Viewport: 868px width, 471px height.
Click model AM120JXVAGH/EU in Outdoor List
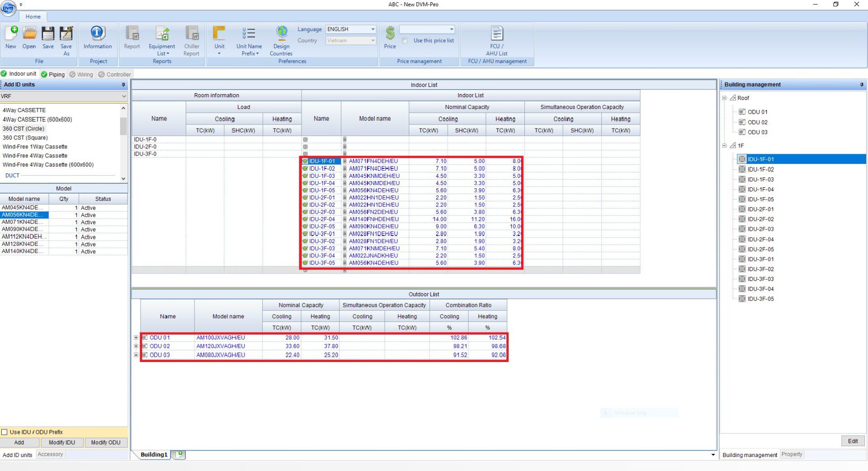(x=221, y=346)
